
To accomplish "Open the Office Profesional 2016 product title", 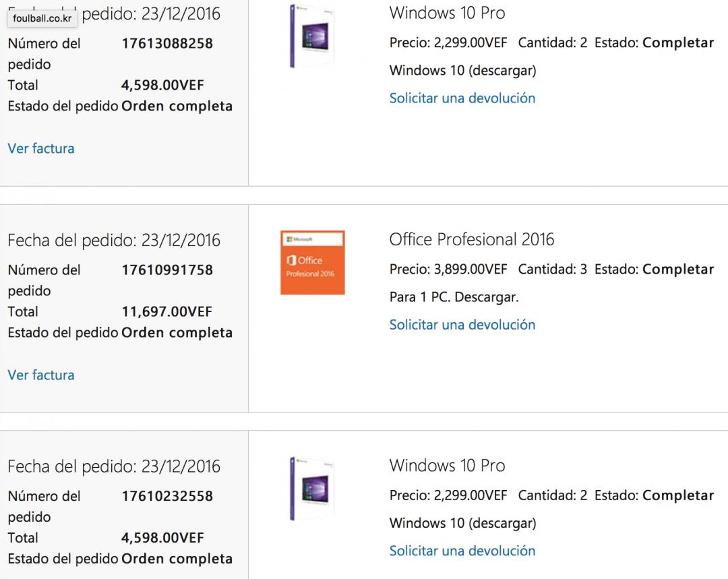I will [471, 239].
